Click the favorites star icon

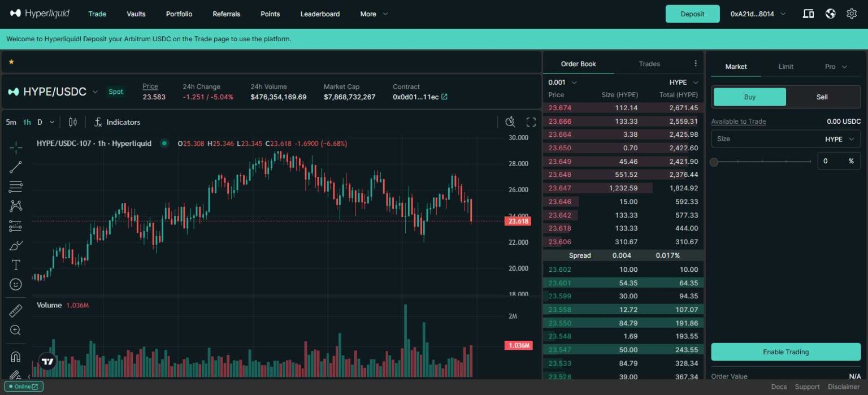click(x=11, y=62)
